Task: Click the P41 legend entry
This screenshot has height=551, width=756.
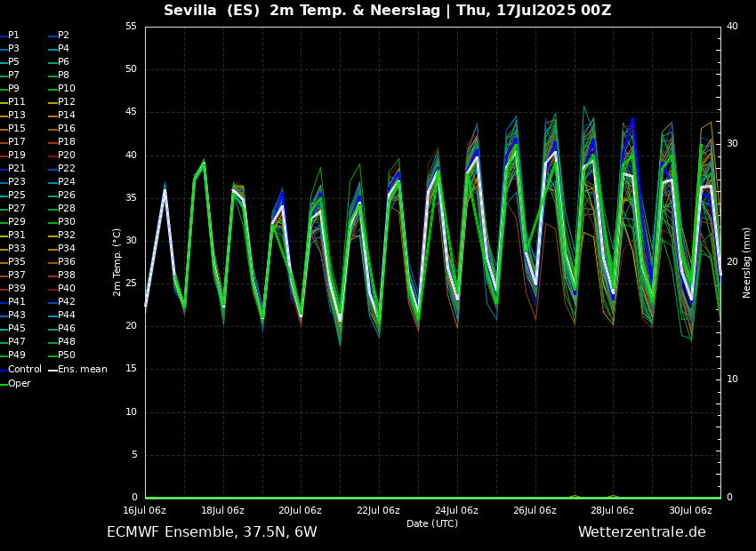Action: [17, 302]
